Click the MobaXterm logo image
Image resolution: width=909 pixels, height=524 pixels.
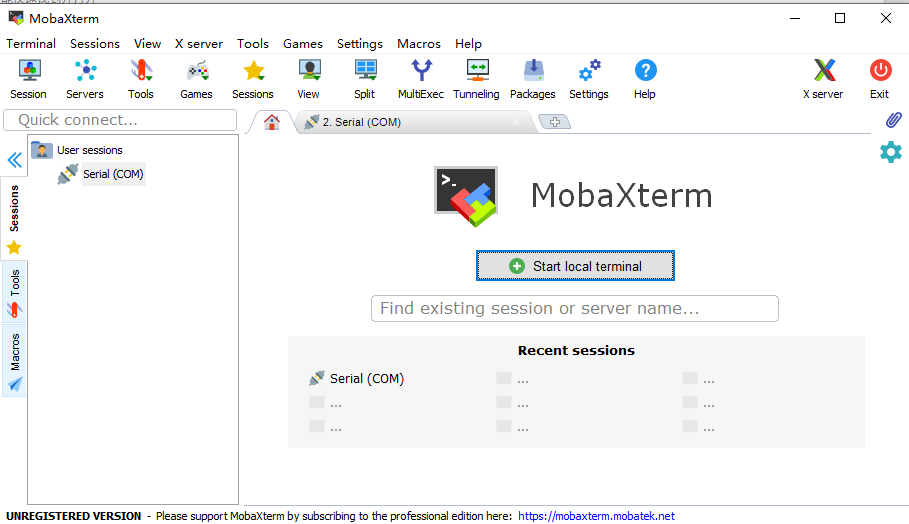pos(466,196)
